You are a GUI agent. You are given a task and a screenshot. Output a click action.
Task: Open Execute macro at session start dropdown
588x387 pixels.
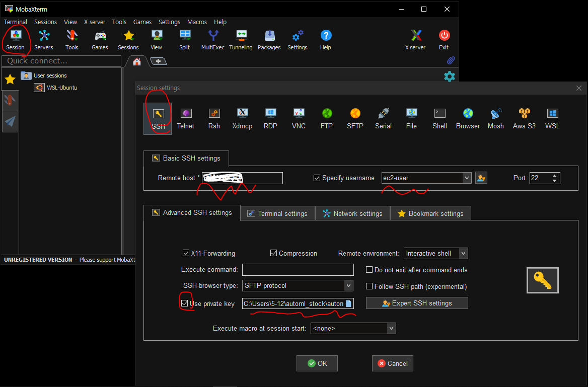pyautogui.click(x=392, y=328)
